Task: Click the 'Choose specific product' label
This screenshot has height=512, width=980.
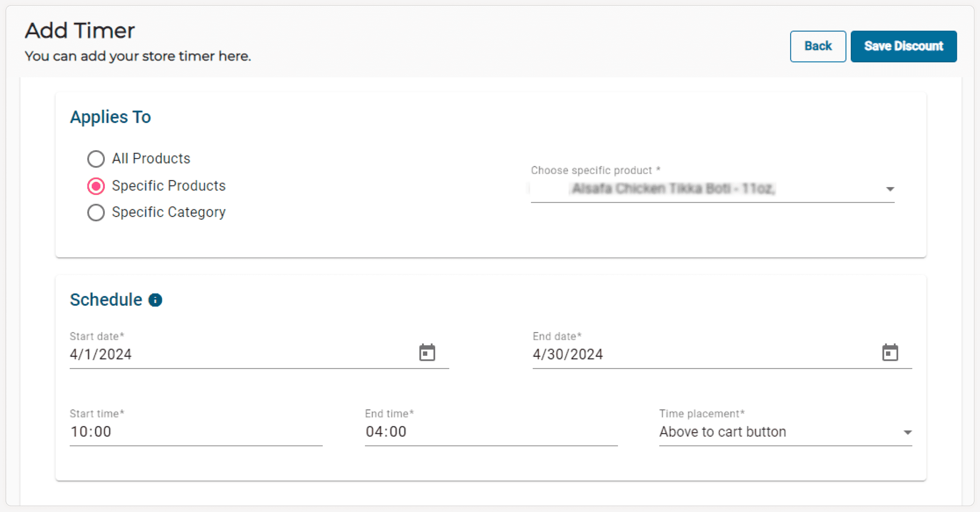Action: point(595,171)
